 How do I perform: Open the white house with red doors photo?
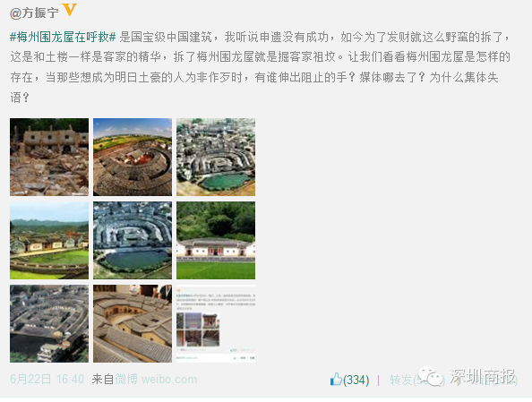216,241
